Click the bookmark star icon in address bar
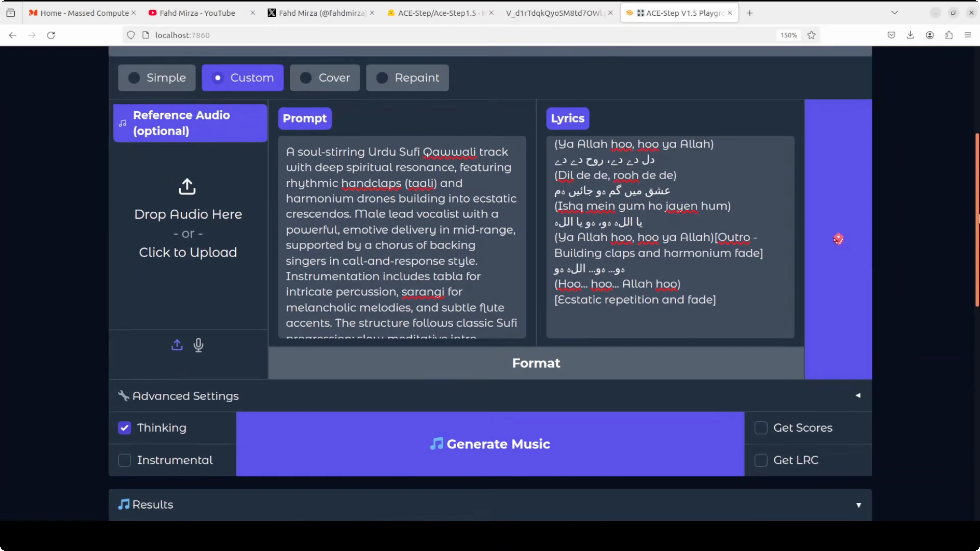Image resolution: width=980 pixels, height=551 pixels. tap(811, 35)
